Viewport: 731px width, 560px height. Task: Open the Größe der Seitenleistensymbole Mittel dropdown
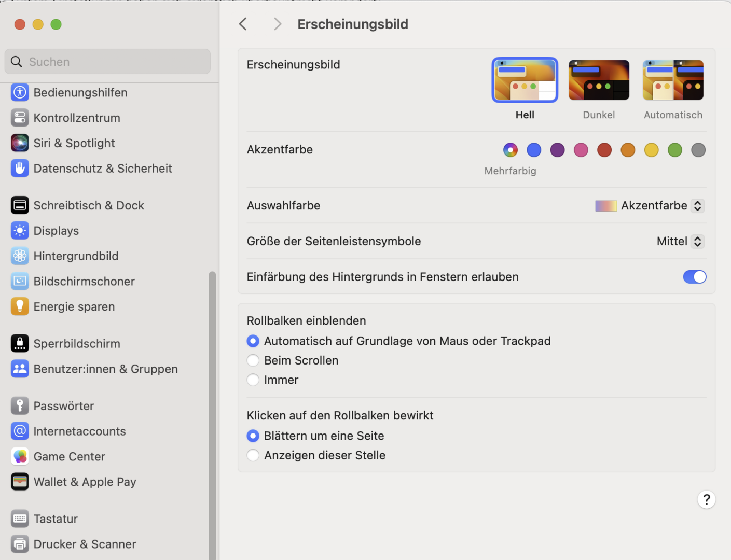(x=680, y=242)
